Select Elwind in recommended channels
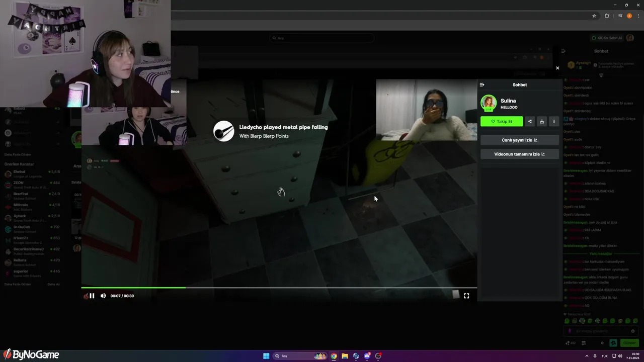 click(x=32, y=173)
